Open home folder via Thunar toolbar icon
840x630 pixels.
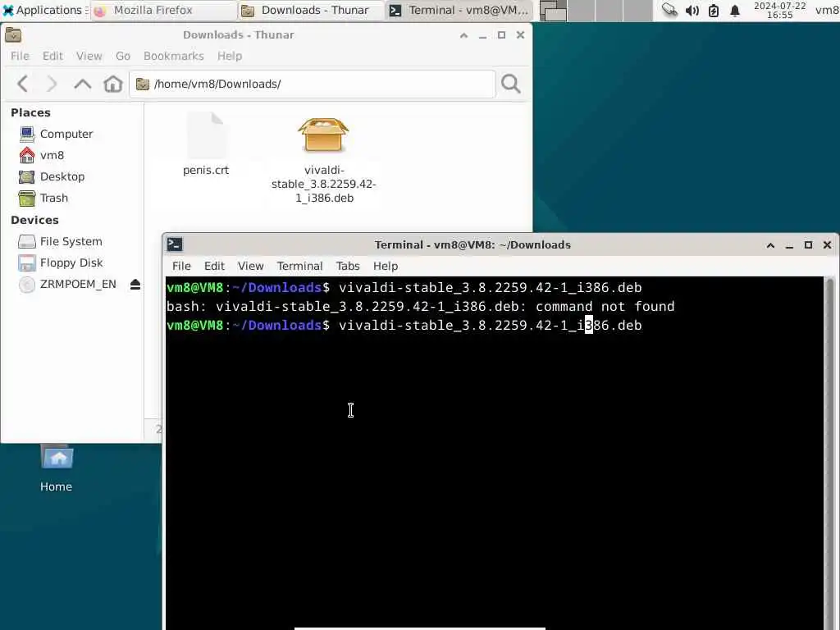click(x=113, y=84)
